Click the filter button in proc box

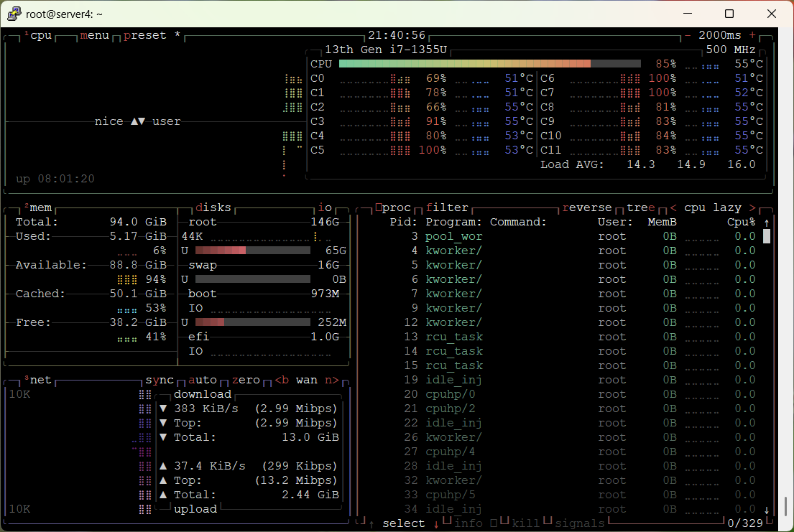coord(447,207)
